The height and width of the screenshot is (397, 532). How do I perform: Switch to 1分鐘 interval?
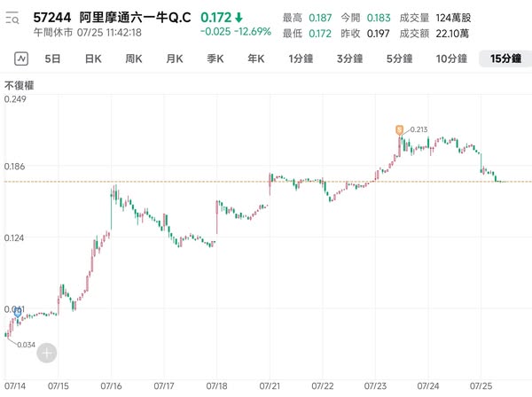(302, 58)
